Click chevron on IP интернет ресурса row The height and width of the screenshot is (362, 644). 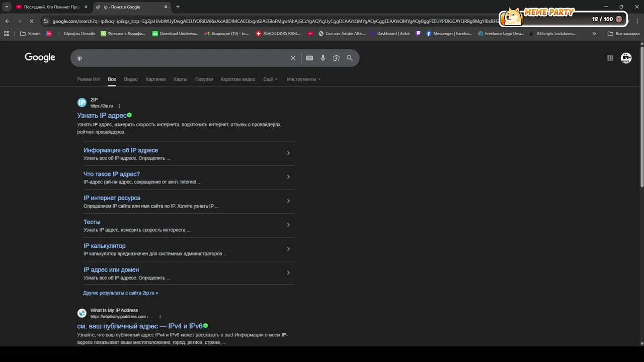click(x=288, y=201)
